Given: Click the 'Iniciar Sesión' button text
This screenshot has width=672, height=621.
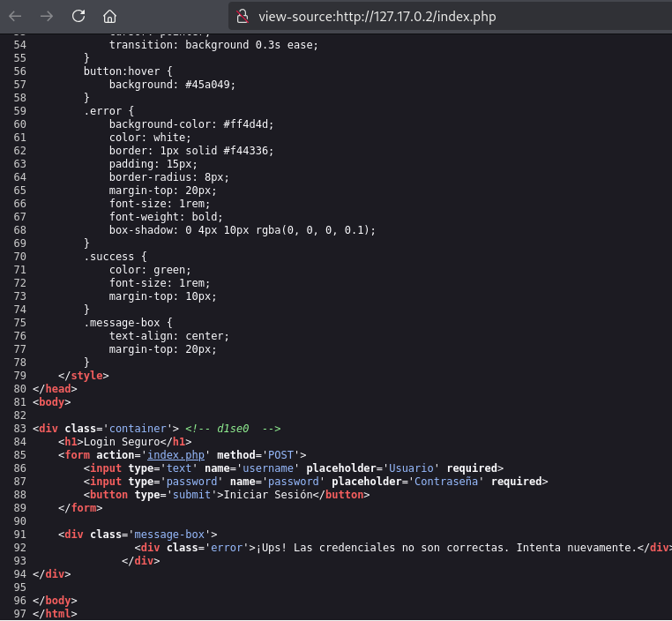Looking at the screenshot, I should tap(268, 495).
